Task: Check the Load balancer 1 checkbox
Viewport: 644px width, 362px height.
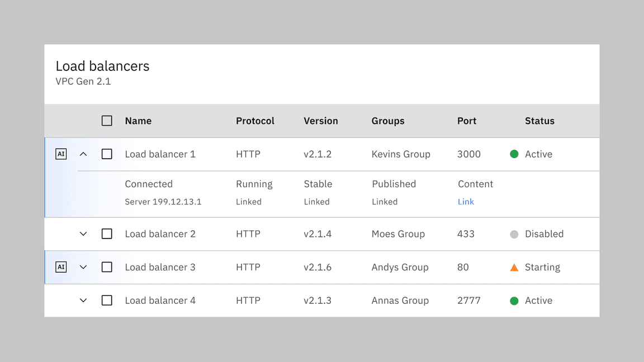Action: (107, 154)
